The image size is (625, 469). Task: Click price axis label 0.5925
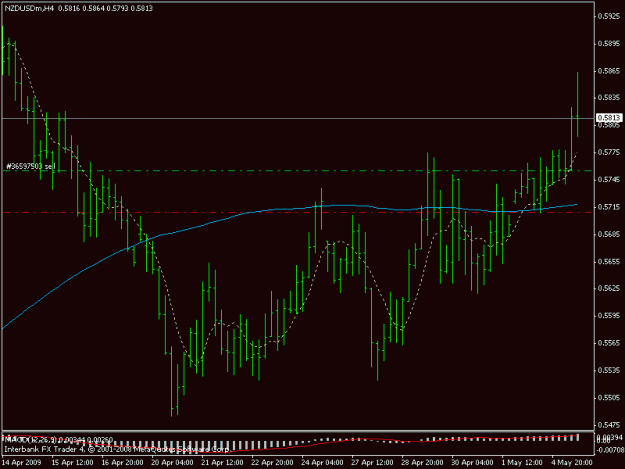click(x=609, y=16)
